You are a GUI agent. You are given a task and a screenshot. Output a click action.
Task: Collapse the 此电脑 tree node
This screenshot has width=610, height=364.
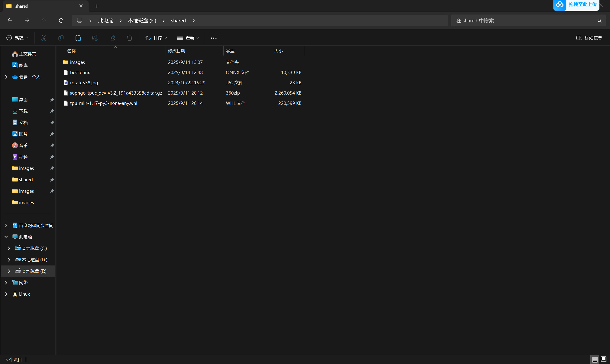(x=6, y=237)
